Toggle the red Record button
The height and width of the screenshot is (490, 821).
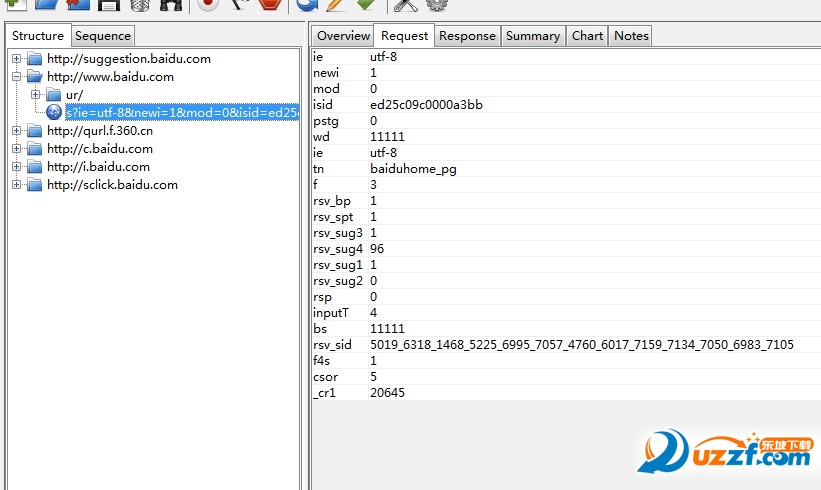(x=208, y=4)
